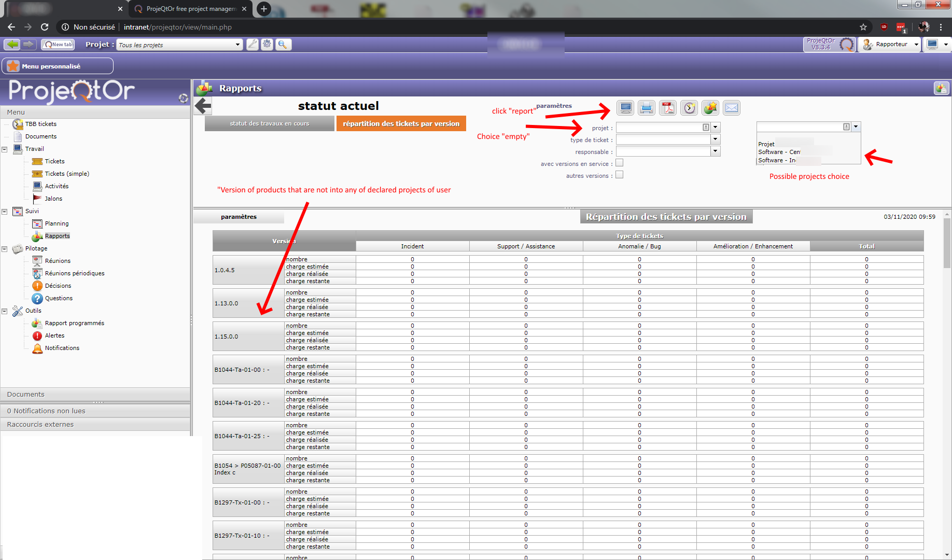952x560 pixels.
Task: Click the black back arrow under Rapports
Action: click(x=203, y=106)
